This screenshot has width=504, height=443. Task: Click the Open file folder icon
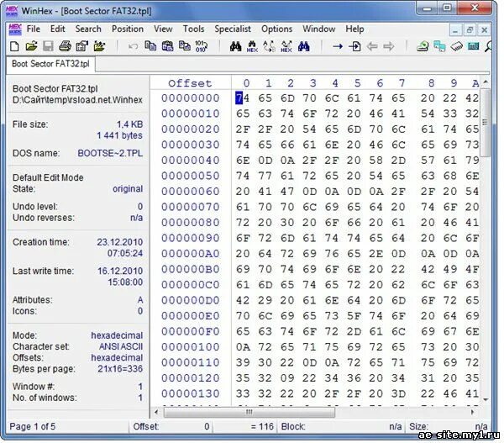click(x=31, y=46)
